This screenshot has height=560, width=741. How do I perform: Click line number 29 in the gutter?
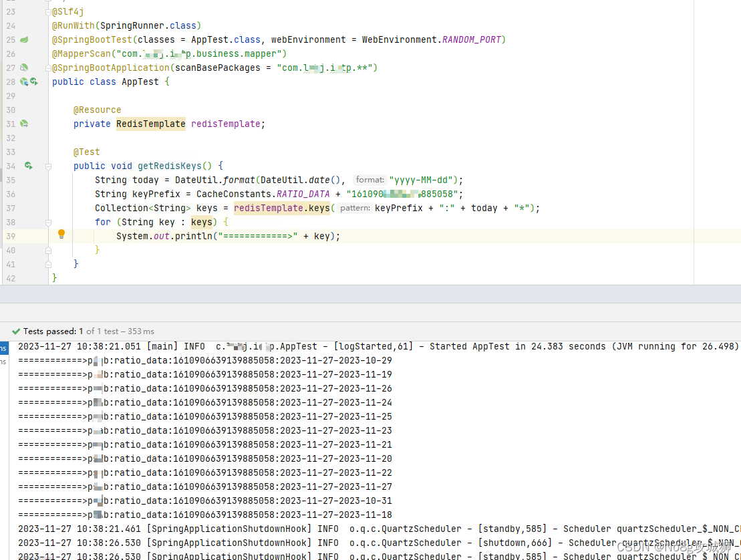pyautogui.click(x=11, y=96)
